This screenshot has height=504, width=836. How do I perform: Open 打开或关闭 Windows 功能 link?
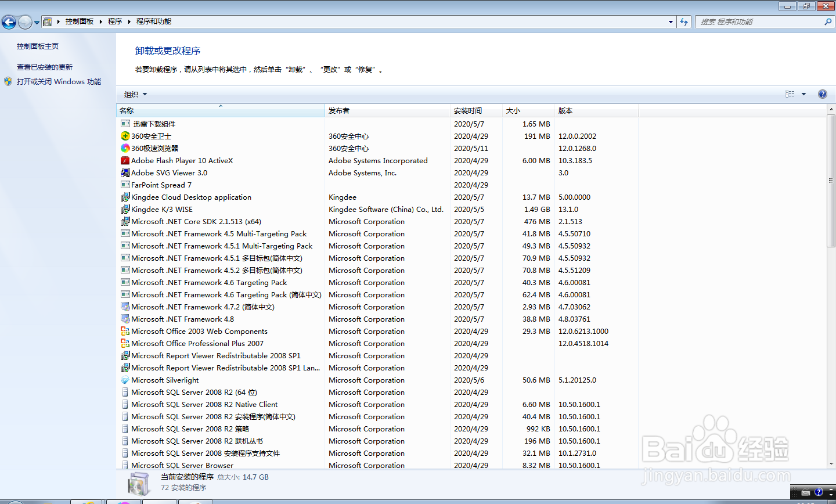(59, 82)
